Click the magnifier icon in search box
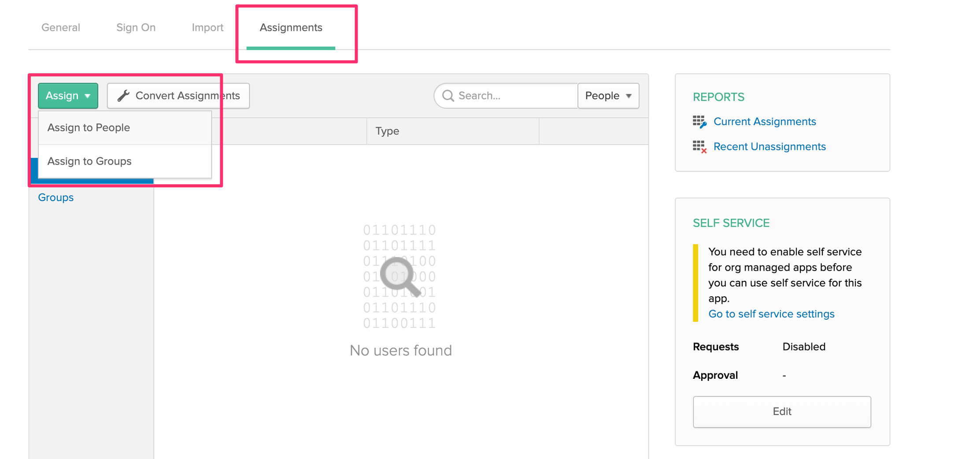This screenshot has width=980, height=459. (448, 96)
